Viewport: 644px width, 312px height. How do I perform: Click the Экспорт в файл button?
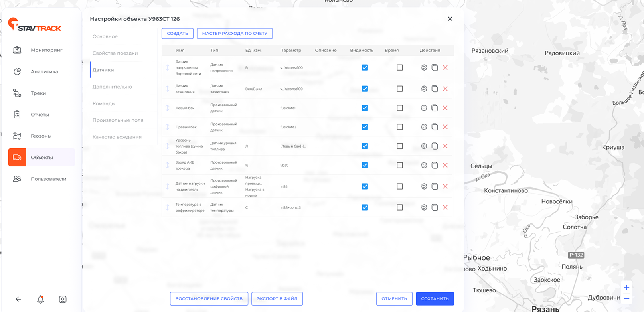point(277,298)
